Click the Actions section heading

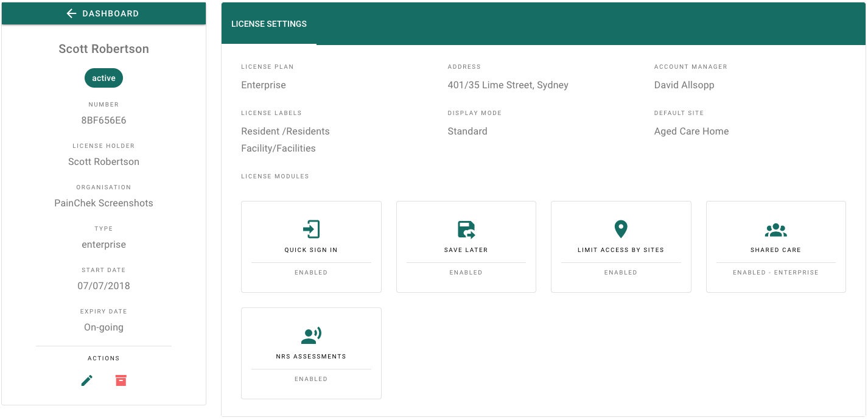point(103,359)
